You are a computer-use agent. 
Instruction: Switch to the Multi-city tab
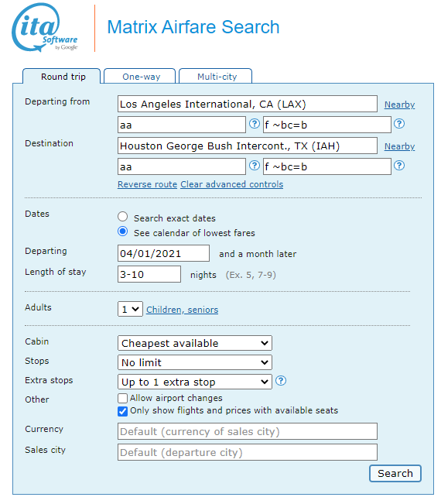click(x=216, y=76)
